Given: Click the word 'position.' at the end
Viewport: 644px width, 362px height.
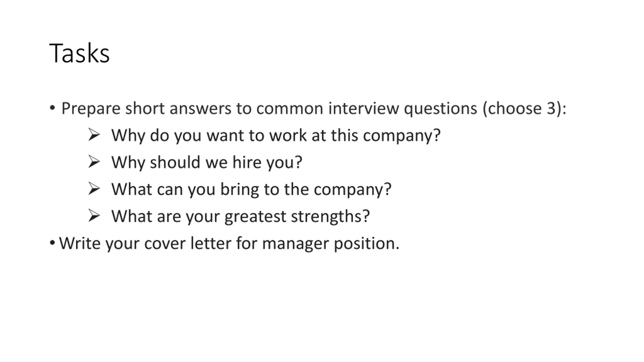Looking at the screenshot, I should coord(367,244).
